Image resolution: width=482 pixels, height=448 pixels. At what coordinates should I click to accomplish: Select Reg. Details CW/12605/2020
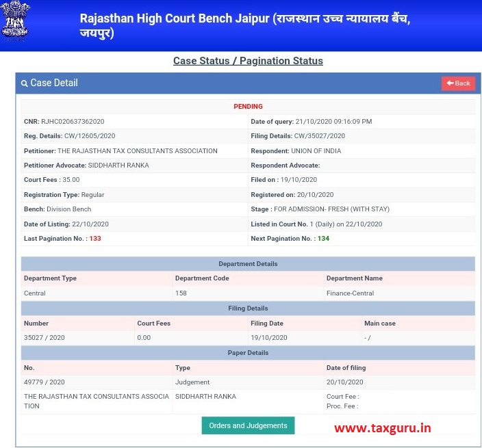pos(90,135)
